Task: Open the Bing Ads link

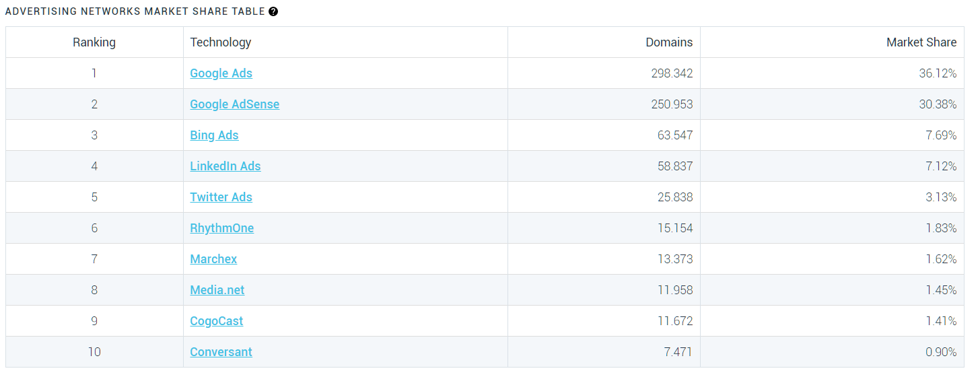Action: pos(214,135)
